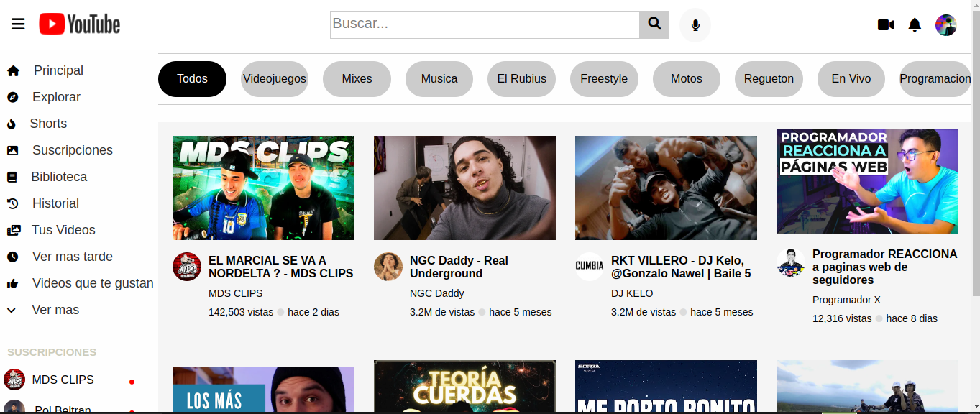The width and height of the screenshot is (980, 414).
Task: Open the RKT VILLERO video thumbnail
Action: tap(666, 188)
